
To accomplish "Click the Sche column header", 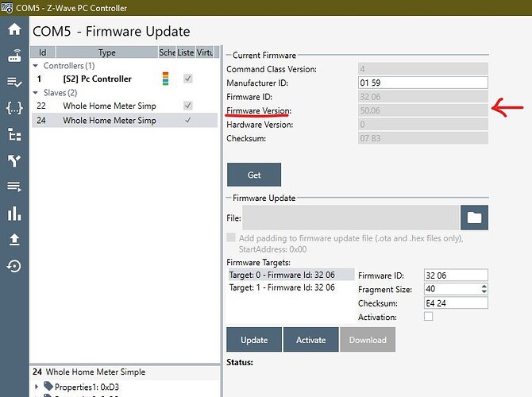I will coord(168,52).
